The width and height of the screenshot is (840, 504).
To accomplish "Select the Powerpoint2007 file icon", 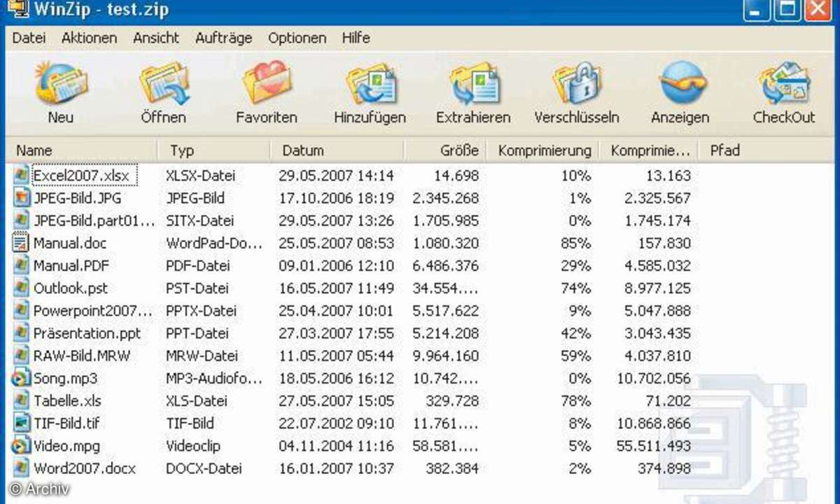I will (21, 310).
